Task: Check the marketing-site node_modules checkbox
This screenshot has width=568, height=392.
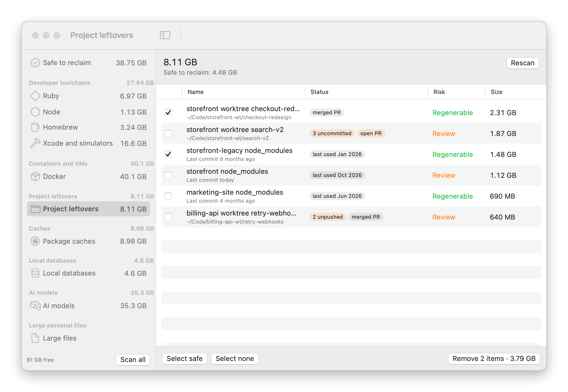Action: pyautogui.click(x=168, y=196)
